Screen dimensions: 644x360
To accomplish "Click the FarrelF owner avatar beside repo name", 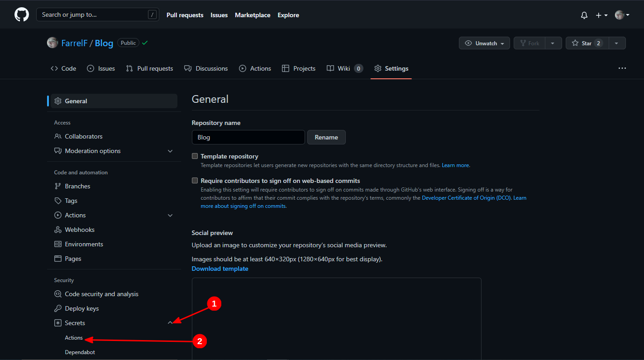I will pyautogui.click(x=52, y=43).
